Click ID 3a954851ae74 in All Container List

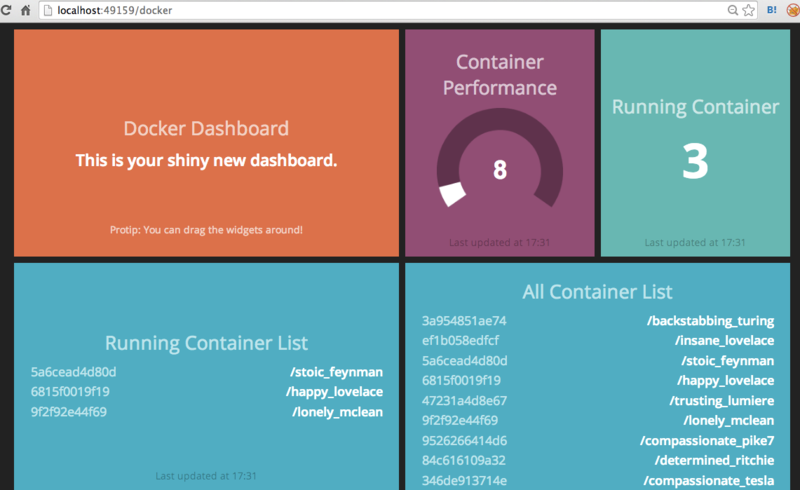464,321
